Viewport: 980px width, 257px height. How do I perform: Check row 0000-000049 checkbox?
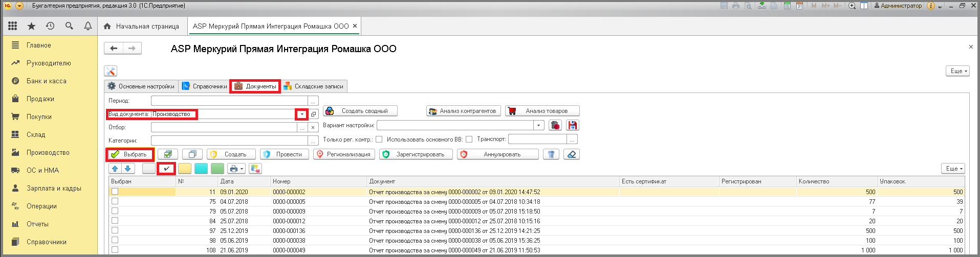pos(115,250)
